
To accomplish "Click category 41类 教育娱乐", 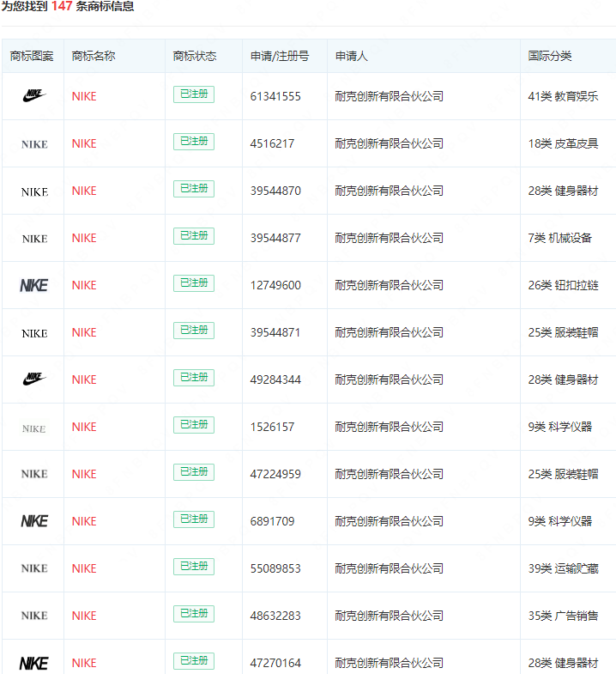I will [x=563, y=96].
